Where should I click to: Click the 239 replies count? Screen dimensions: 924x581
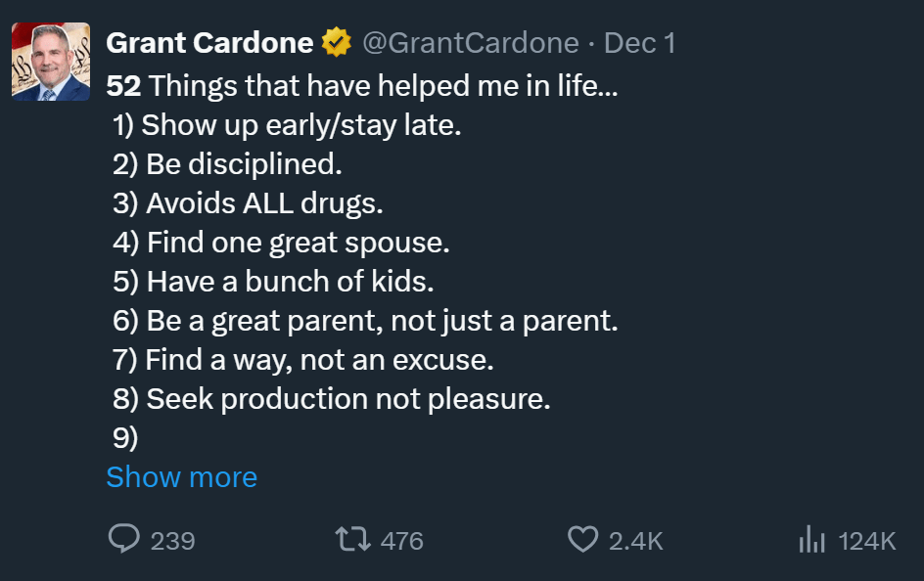click(x=172, y=541)
